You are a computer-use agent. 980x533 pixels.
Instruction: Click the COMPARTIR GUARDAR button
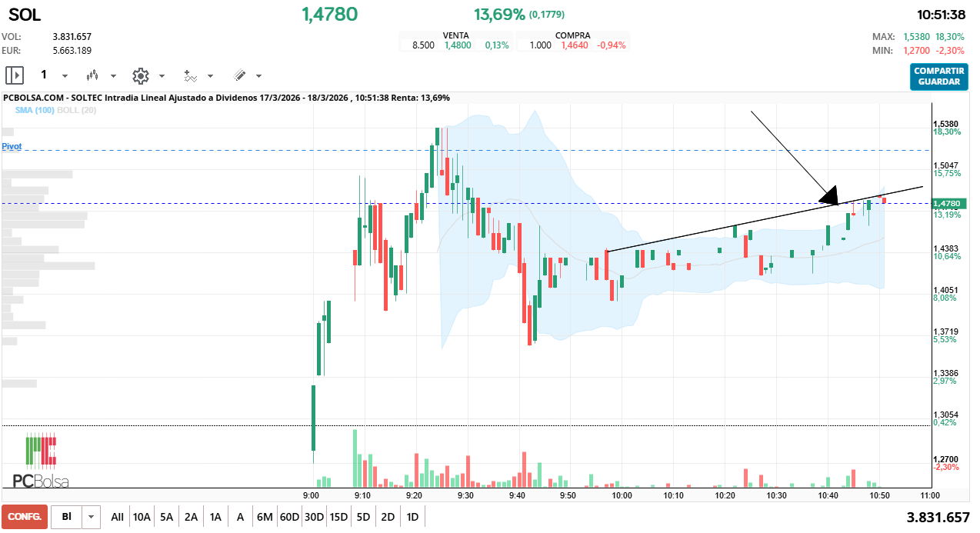coord(938,76)
